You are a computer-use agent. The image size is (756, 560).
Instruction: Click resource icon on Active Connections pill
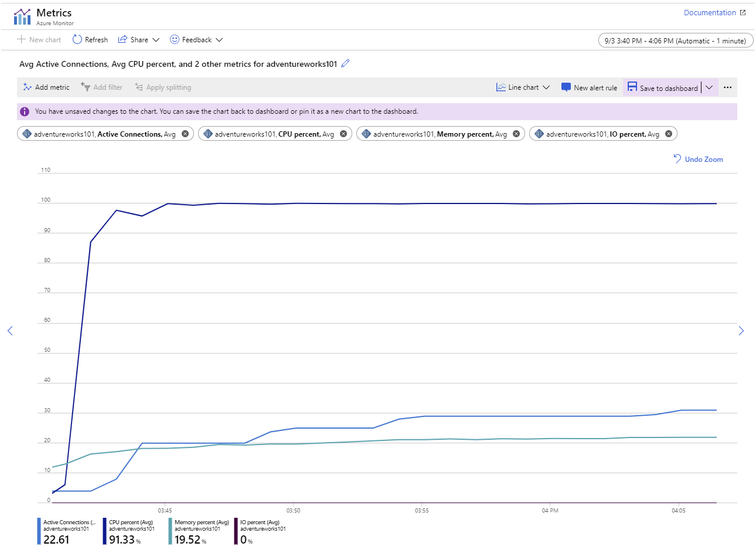click(x=26, y=134)
